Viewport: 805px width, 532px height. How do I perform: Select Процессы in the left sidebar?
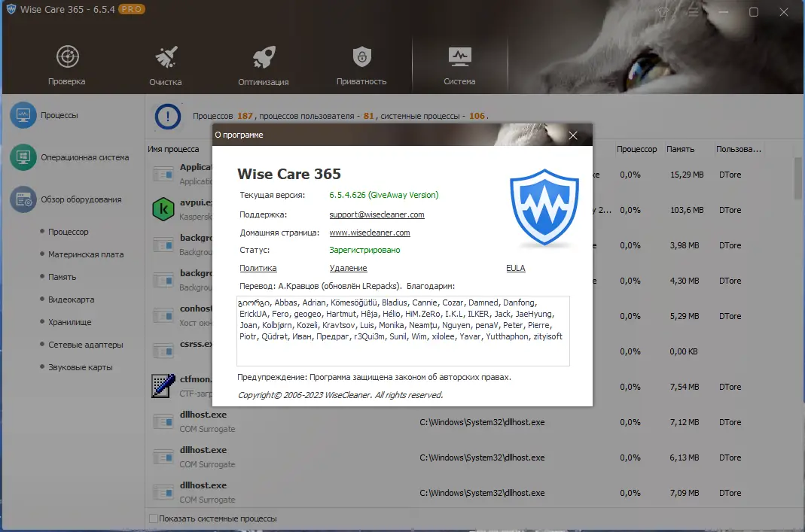(x=45, y=115)
